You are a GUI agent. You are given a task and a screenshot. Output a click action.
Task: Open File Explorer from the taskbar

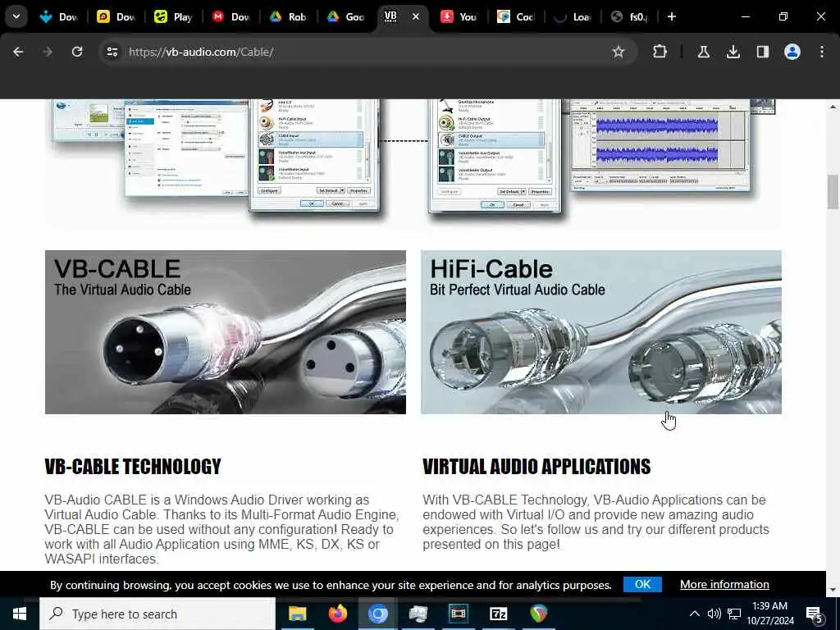pyautogui.click(x=297, y=614)
